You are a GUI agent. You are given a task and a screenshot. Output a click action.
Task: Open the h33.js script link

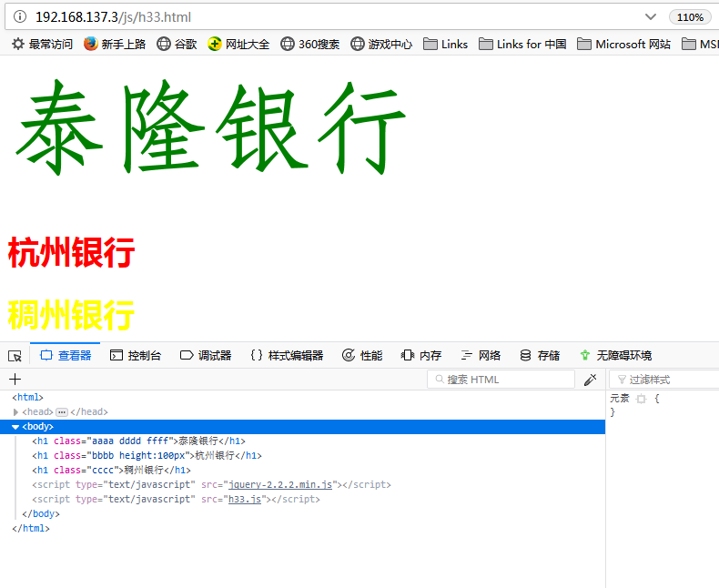245,500
